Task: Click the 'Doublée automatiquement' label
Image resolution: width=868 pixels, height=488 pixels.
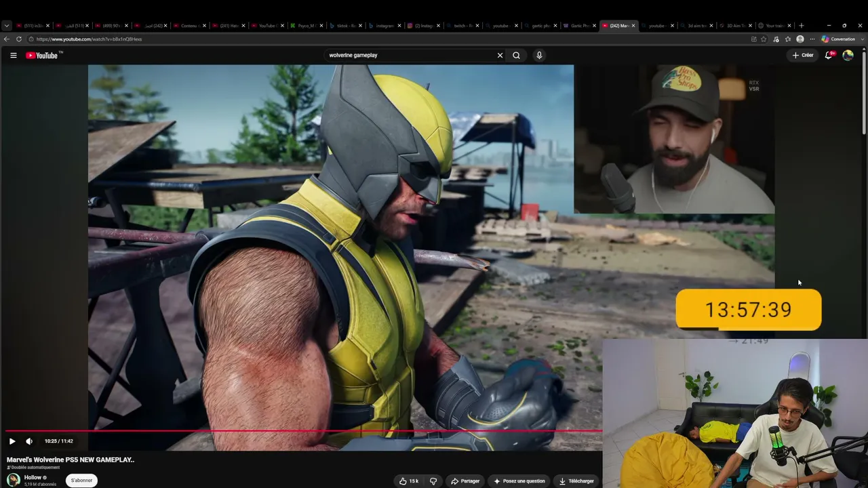Action: point(34,468)
